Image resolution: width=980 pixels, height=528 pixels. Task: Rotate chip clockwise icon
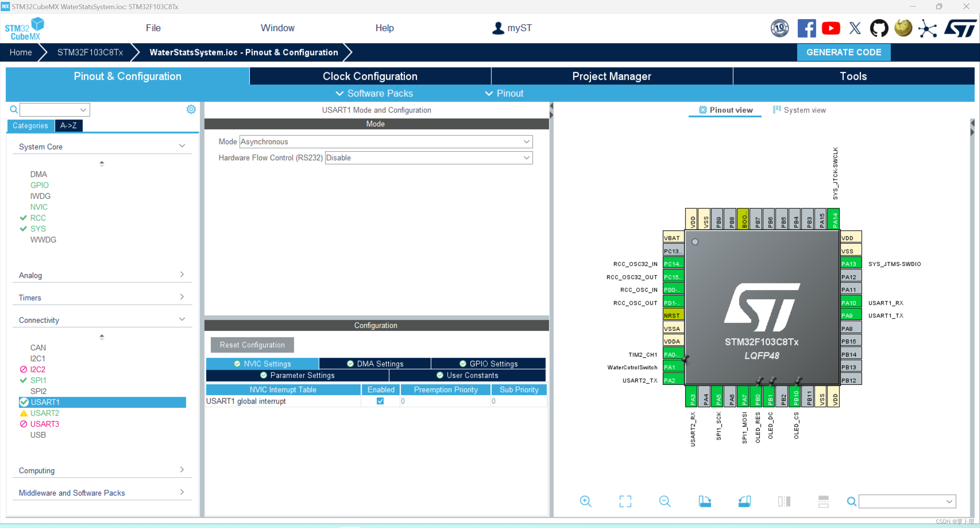pyautogui.click(x=705, y=501)
